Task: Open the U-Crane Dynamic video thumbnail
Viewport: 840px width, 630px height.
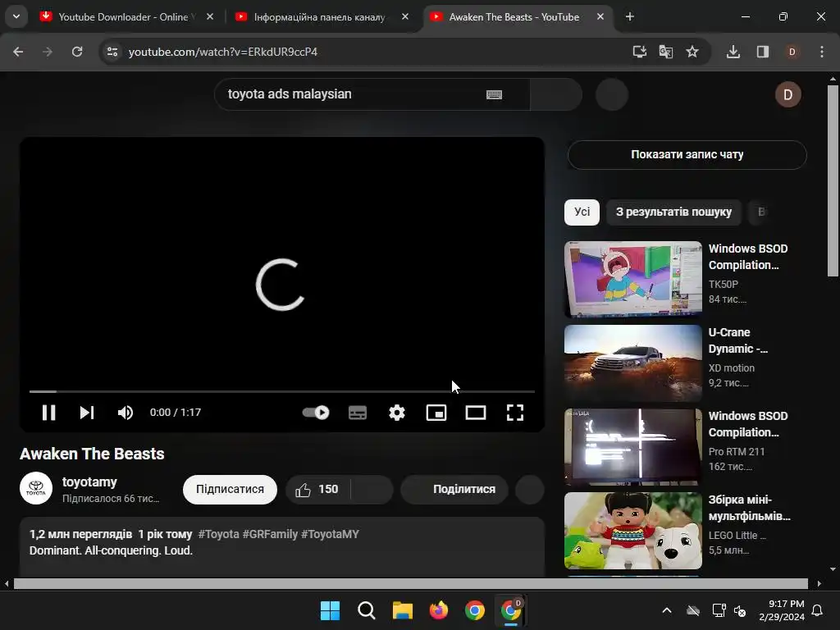Action: 633,363
